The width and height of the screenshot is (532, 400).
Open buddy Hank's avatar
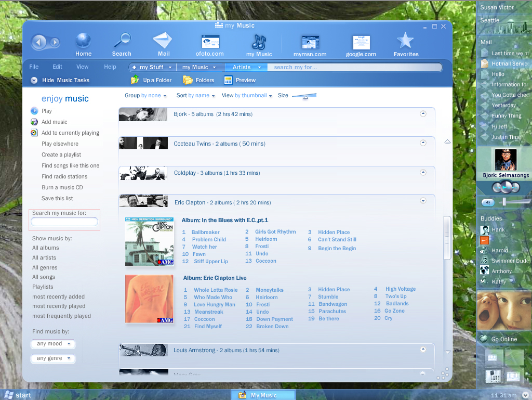pos(485,230)
